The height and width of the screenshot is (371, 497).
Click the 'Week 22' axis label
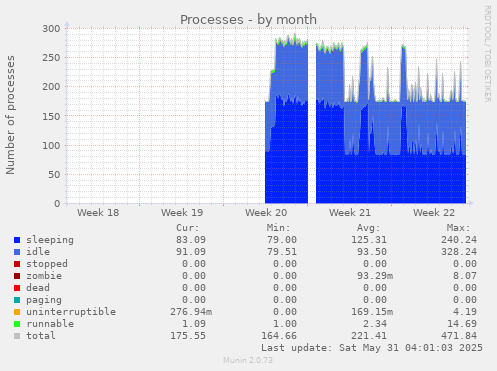coord(434,213)
